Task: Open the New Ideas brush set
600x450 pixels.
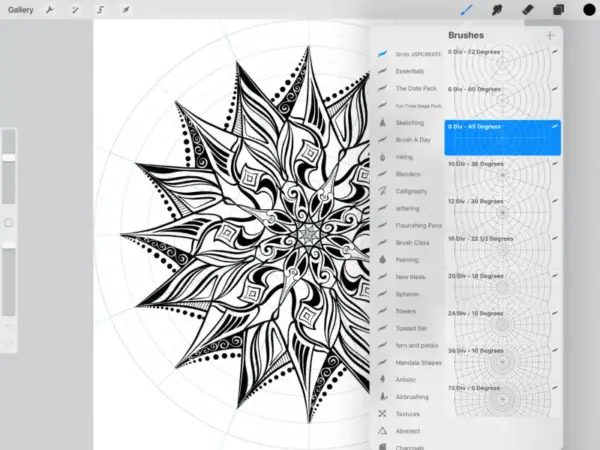Action: click(x=409, y=277)
